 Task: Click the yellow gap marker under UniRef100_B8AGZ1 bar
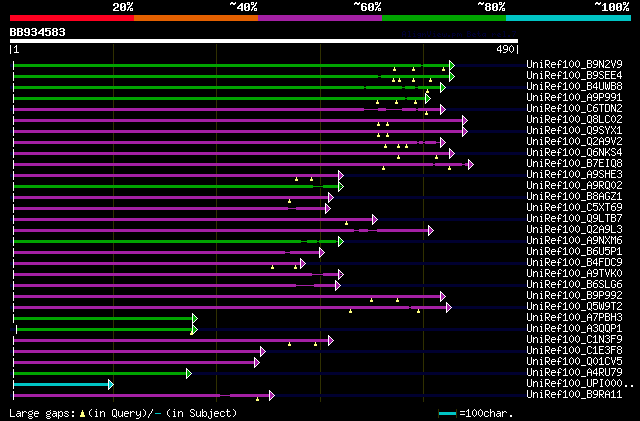[x=289, y=201]
